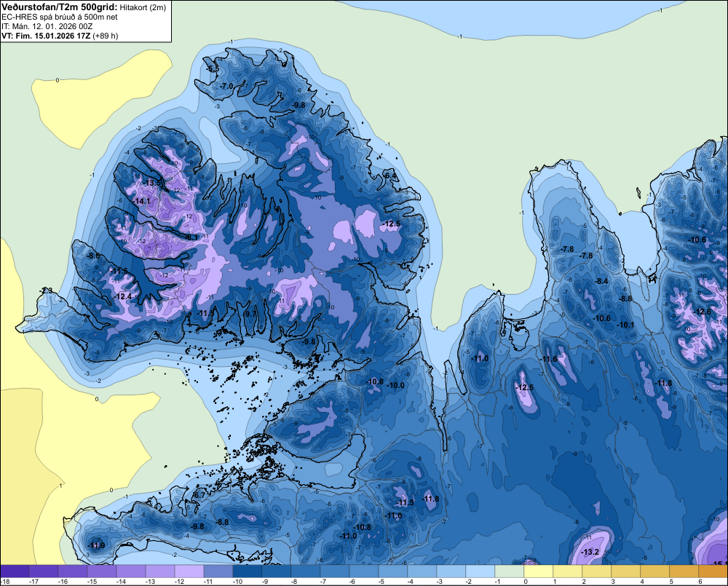
Task: Click the -11.6 temperature value on the map
Action: 549,359
